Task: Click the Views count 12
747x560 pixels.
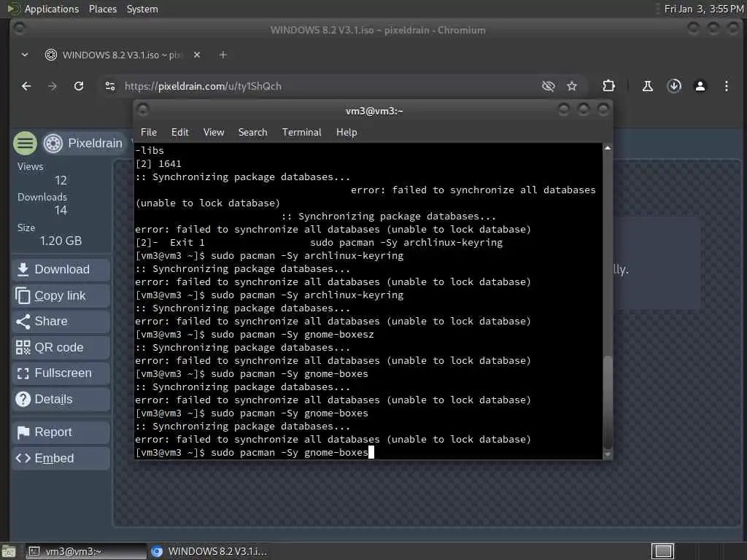Action: (x=61, y=181)
